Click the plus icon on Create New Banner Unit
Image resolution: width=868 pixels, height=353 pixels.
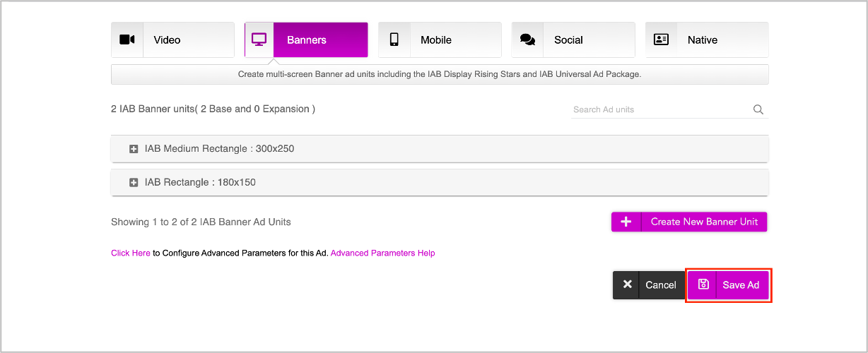626,222
